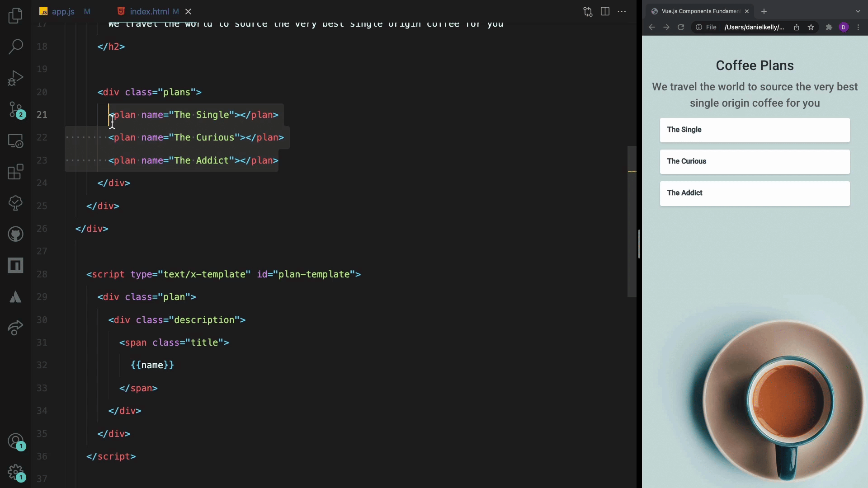Select the Vue.js Components browser tab
Screen dimensions: 868x488
pyautogui.click(x=700, y=11)
